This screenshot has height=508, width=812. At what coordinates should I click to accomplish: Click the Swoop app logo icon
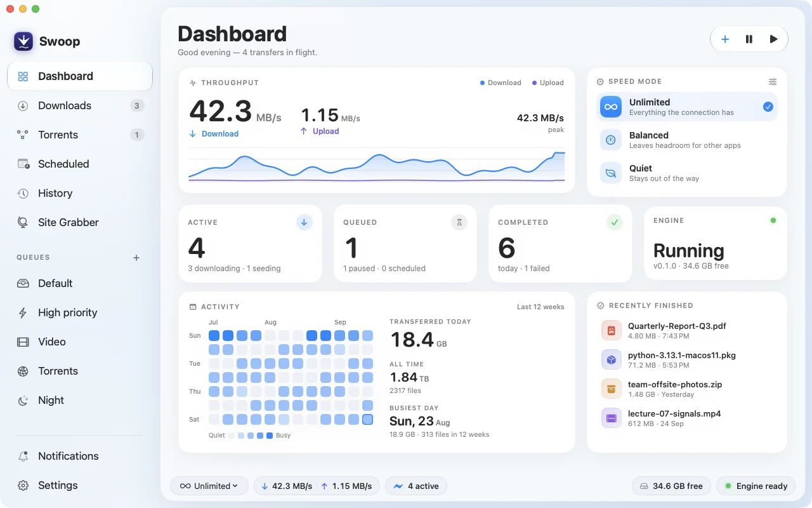point(23,41)
